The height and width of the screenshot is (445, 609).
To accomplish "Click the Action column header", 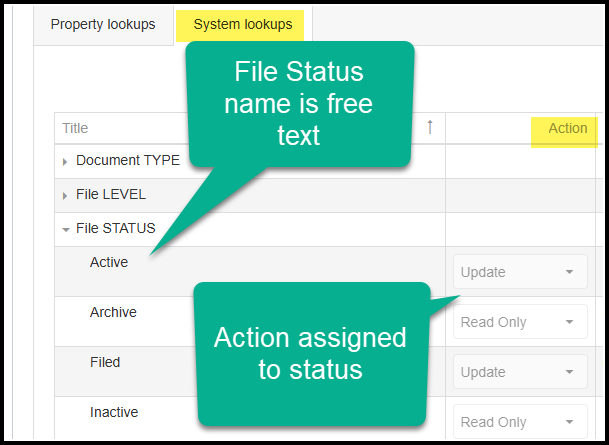I will [x=567, y=128].
